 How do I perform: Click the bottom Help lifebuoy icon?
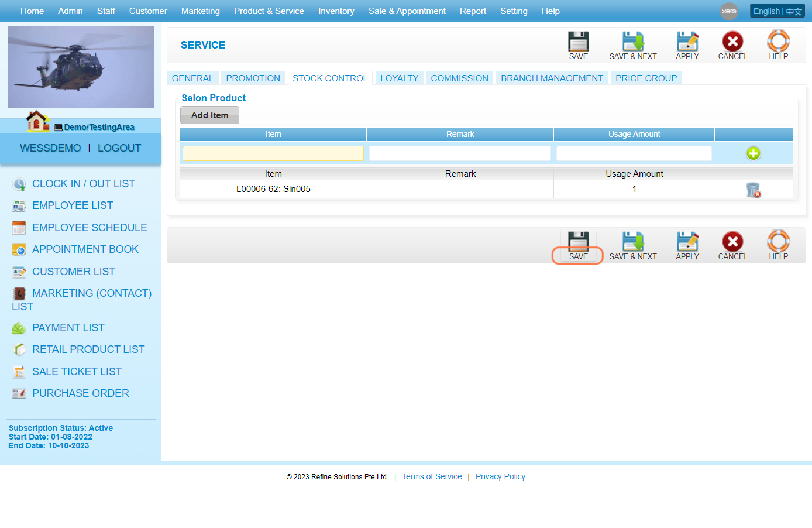coord(779,241)
